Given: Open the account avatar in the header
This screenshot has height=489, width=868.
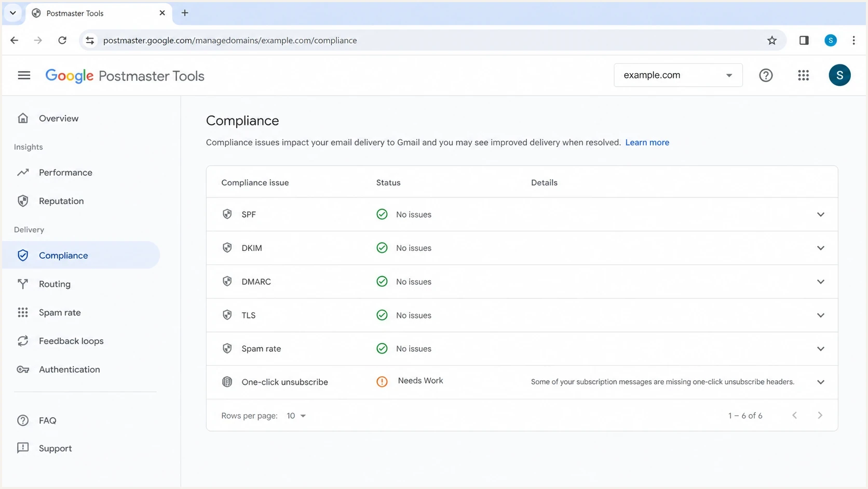Looking at the screenshot, I should coord(839,75).
